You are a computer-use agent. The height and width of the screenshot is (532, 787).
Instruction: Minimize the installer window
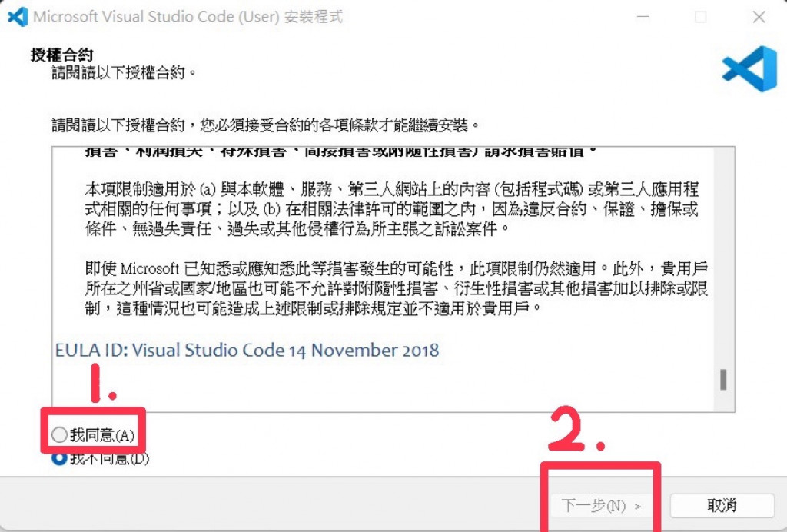point(643,17)
